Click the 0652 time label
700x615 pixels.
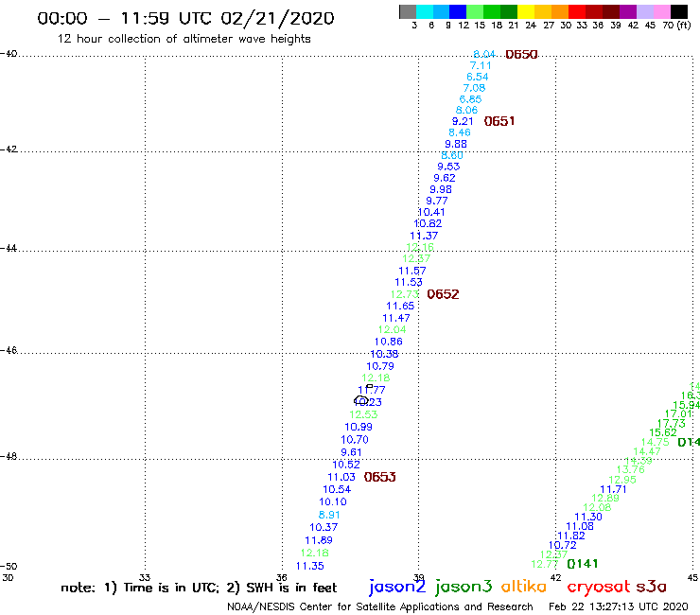443,294
